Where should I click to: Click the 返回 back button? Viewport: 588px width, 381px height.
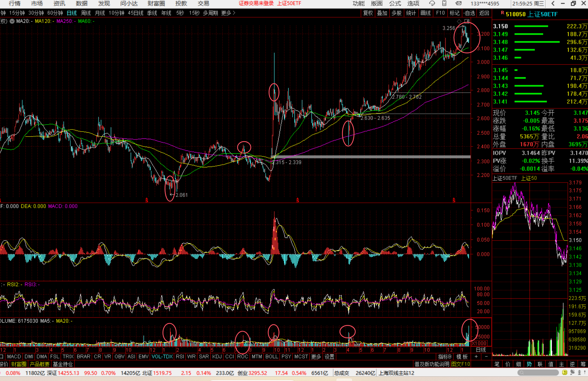[484, 13]
